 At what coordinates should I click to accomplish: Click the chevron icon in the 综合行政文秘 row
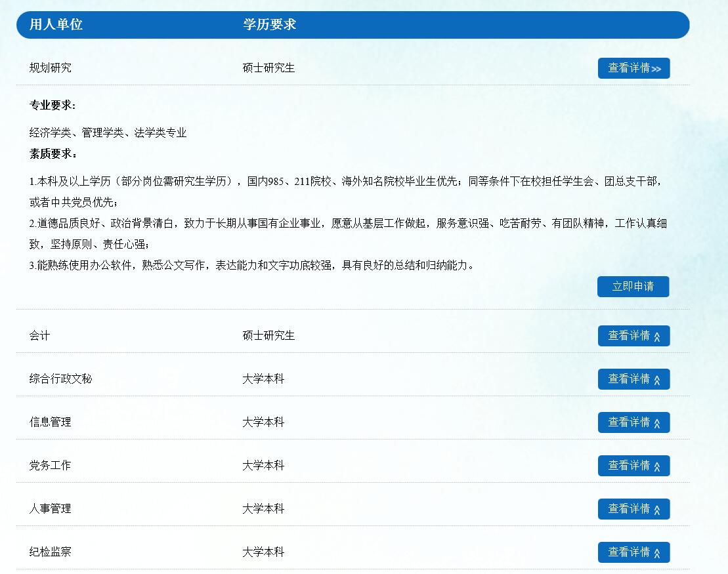tap(657, 380)
